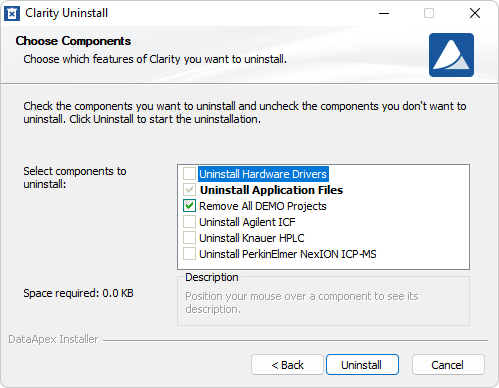Click the Clarity logo in header

[451, 55]
